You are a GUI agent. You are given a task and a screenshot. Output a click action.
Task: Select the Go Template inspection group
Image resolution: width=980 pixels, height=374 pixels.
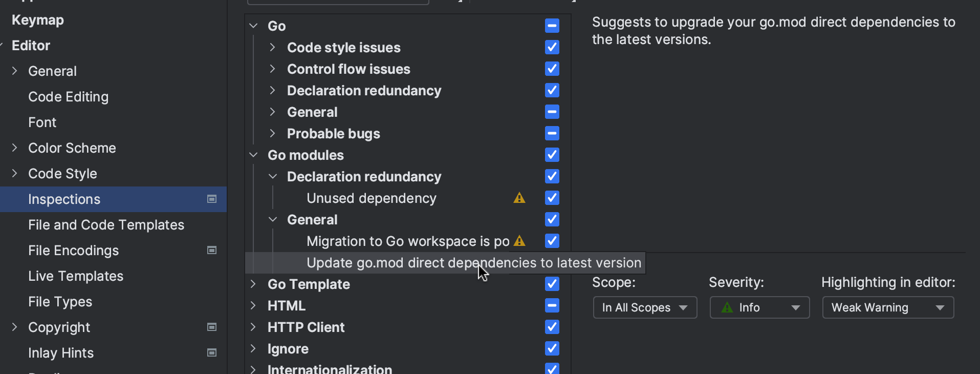pyautogui.click(x=309, y=284)
